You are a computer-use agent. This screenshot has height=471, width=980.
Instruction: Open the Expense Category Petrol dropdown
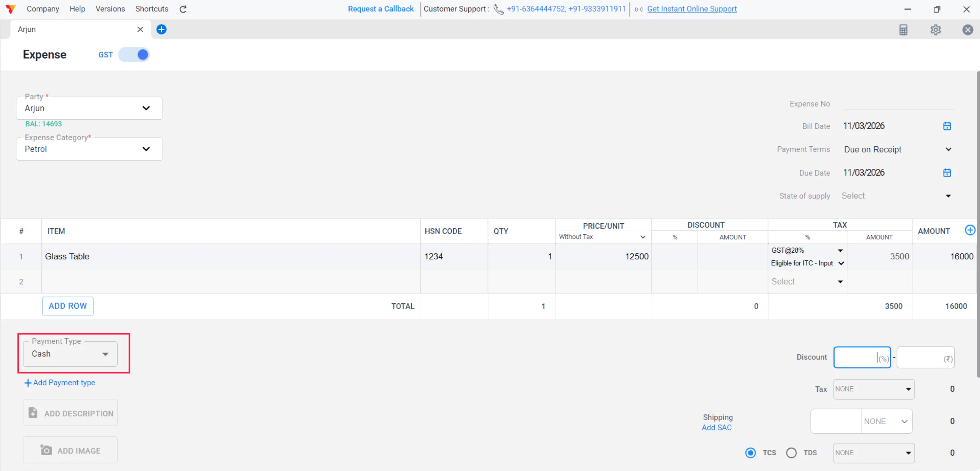tap(89, 149)
